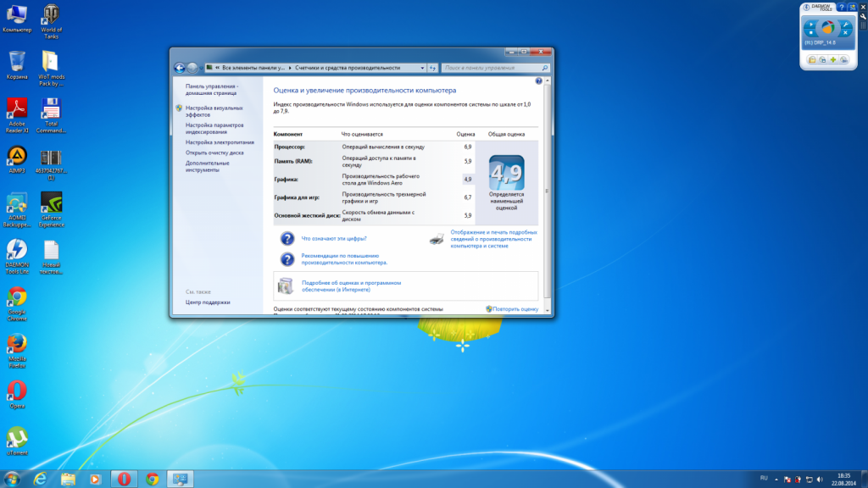Open Internet Explorer from the taskbar
This screenshot has height=488, width=868.
pyautogui.click(x=40, y=479)
